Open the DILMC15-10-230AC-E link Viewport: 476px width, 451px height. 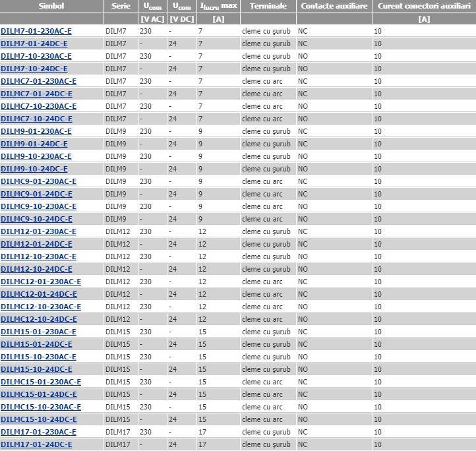pos(41,407)
